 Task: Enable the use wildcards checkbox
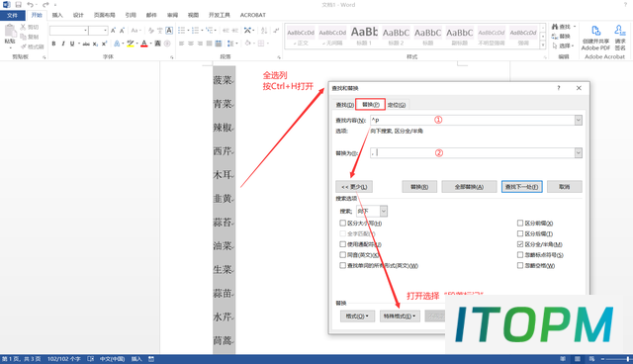pos(343,244)
